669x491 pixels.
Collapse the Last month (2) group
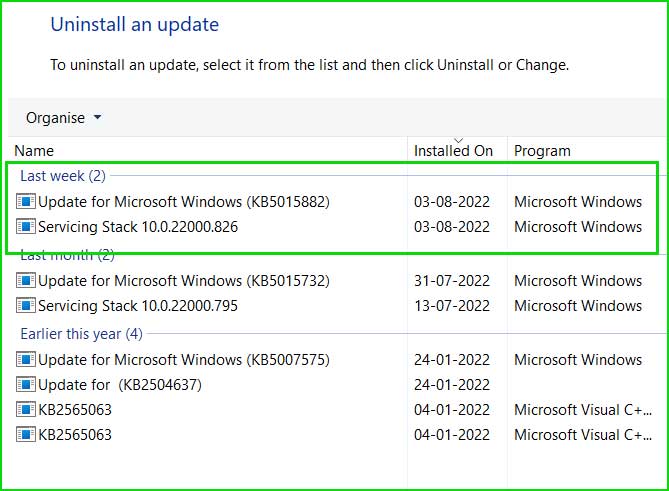[x=67, y=255]
